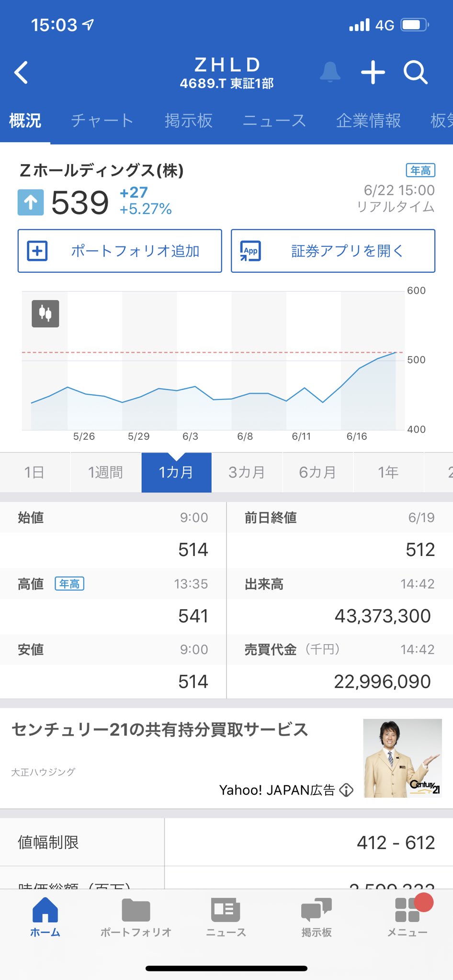Go to ホーム in bottom bar
The image size is (453, 980).
(45, 917)
